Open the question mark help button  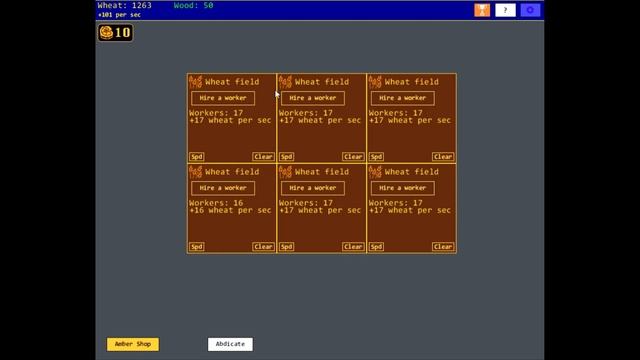505,10
